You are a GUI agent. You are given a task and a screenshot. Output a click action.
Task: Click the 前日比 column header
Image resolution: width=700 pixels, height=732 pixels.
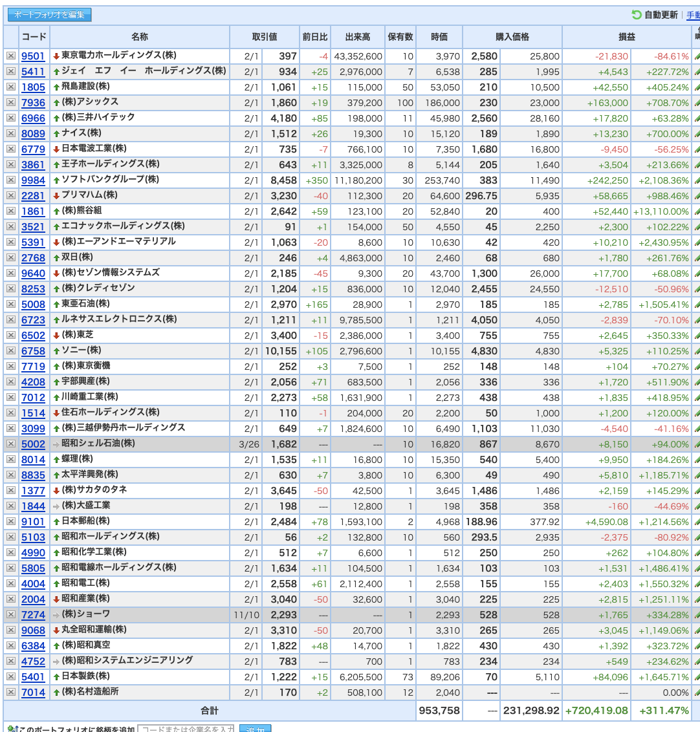315,37
